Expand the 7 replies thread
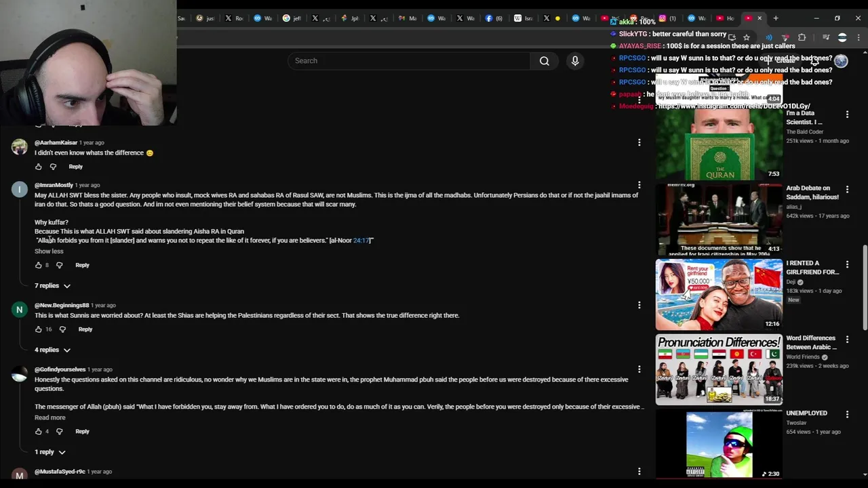 click(x=52, y=285)
